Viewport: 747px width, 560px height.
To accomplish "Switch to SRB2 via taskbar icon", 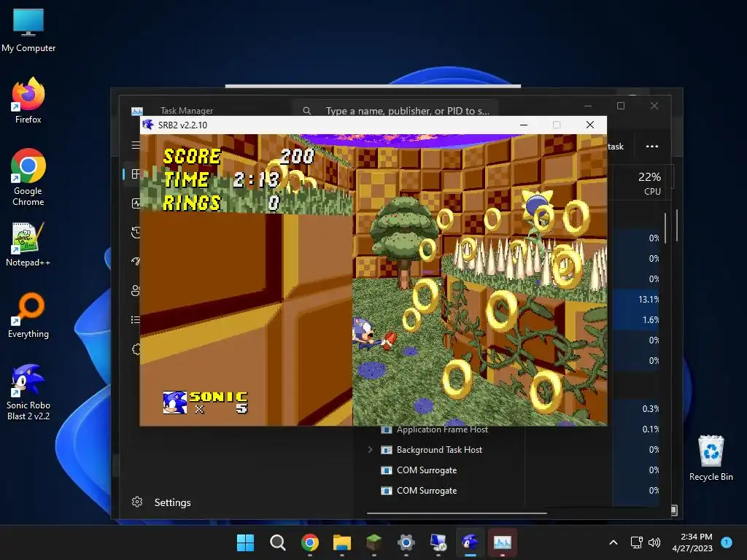I will pos(471,542).
